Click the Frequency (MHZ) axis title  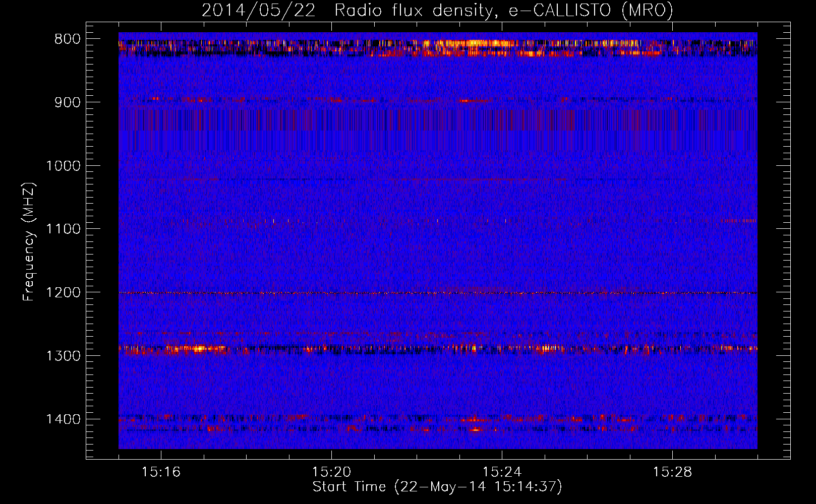coord(29,242)
